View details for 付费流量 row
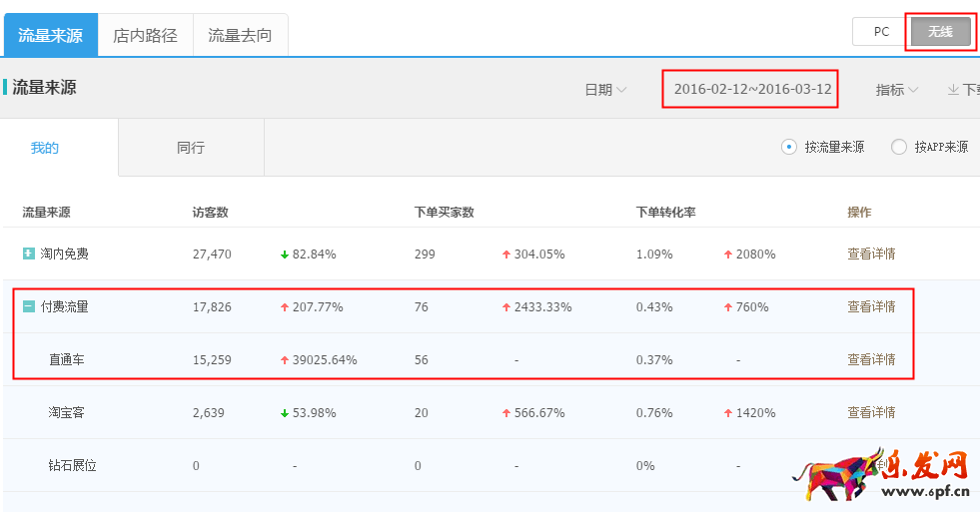980x512 pixels. (x=871, y=306)
